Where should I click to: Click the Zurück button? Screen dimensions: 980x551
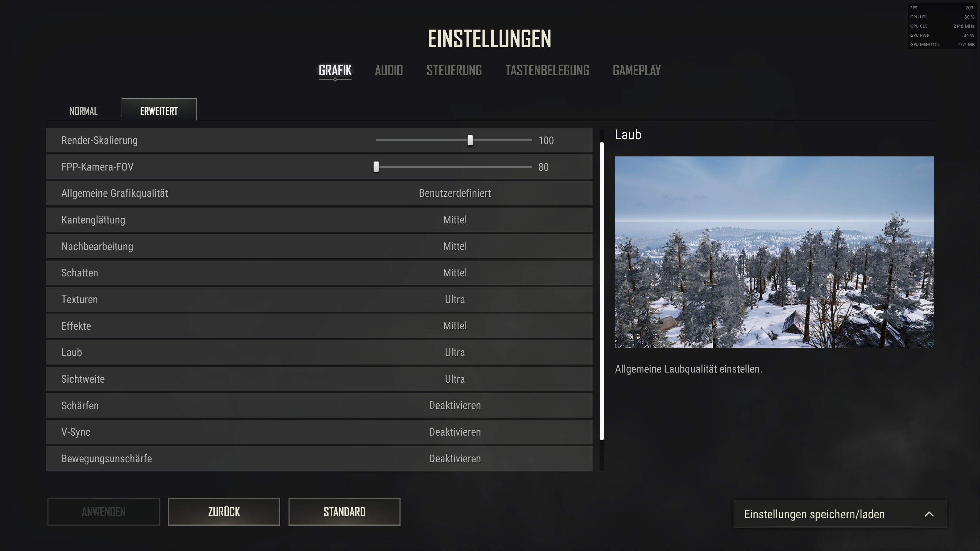pos(224,512)
